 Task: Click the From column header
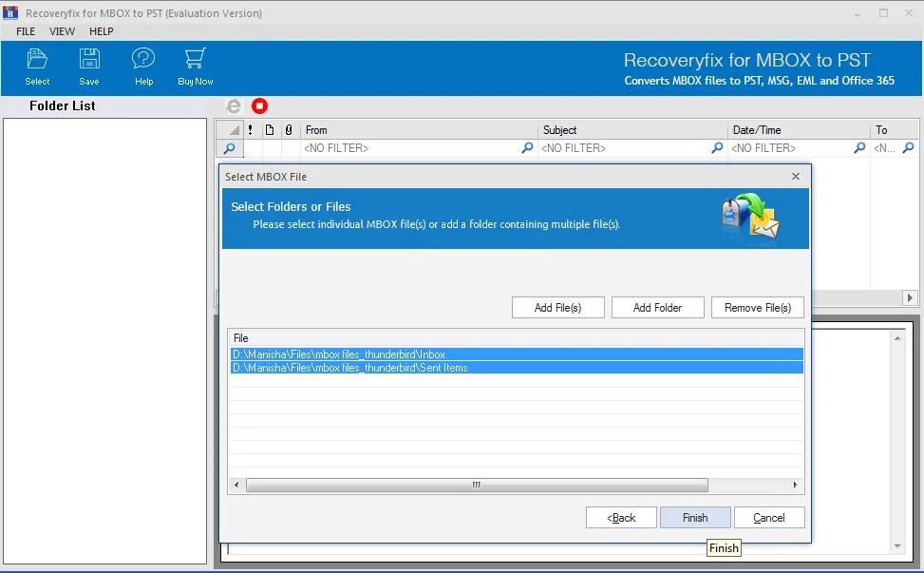click(x=419, y=129)
